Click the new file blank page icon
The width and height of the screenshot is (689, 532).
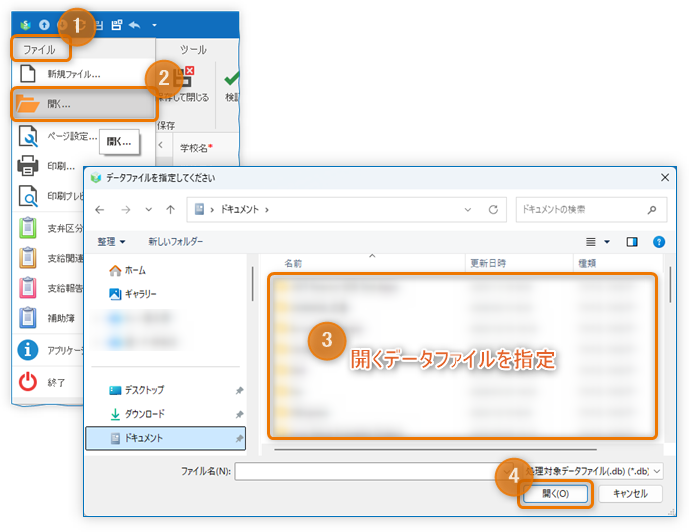pos(28,73)
